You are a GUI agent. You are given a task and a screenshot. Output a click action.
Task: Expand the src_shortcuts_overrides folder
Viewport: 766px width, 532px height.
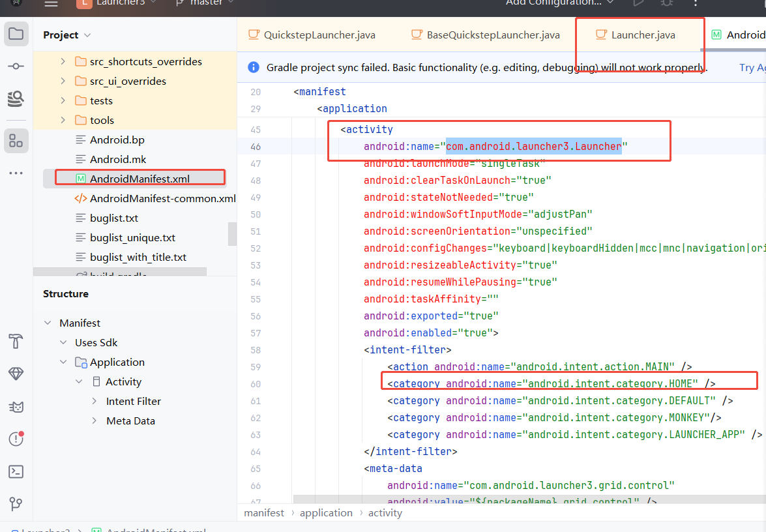63,61
